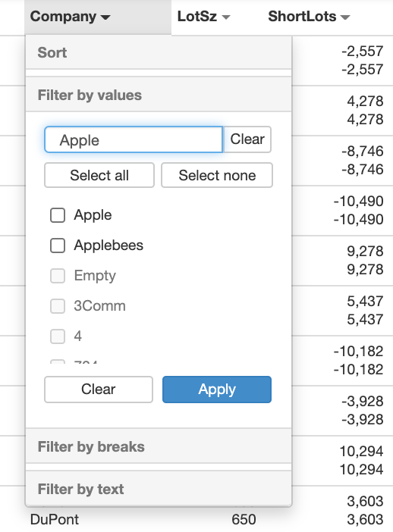Click the LotSz value 650 cell
The height and width of the screenshot is (532, 393).
[x=244, y=519]
